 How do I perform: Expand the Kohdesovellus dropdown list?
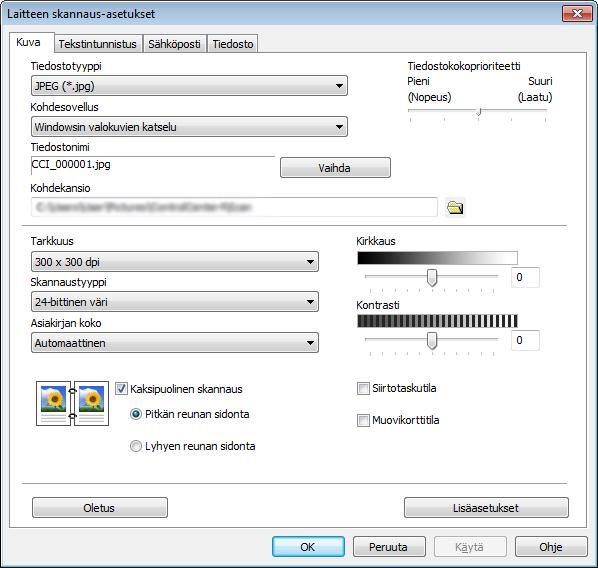click(x=189, y=127)
